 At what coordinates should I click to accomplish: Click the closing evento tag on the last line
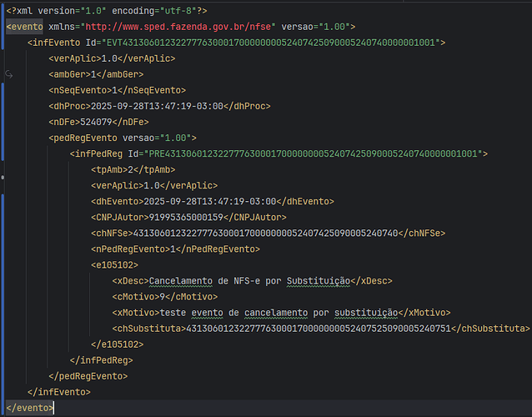(x=30, y=408)
